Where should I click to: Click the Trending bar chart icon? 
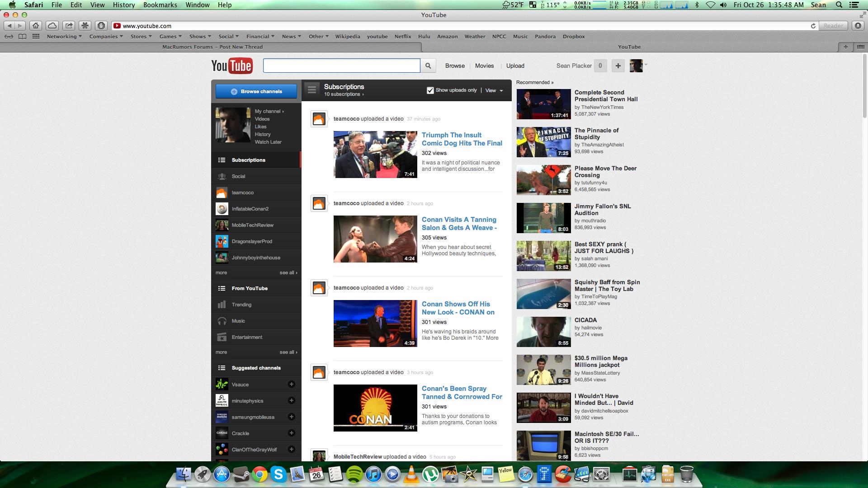coord(222,305)
